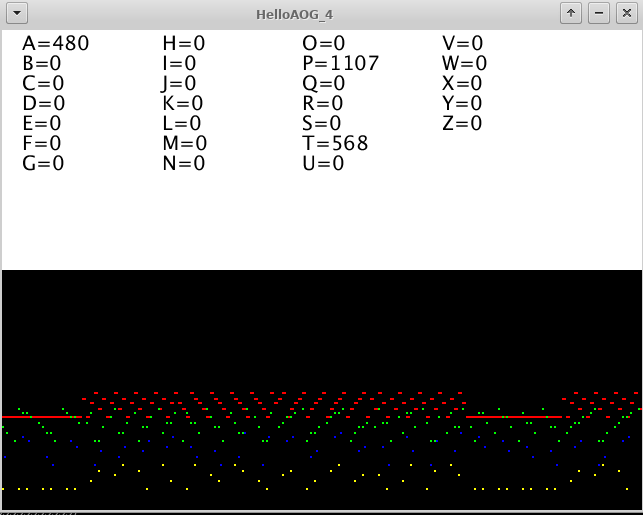Open the window menu dropdown arrow
The width and height of the screenshot is (643, 515).
[x=17, y=13]
